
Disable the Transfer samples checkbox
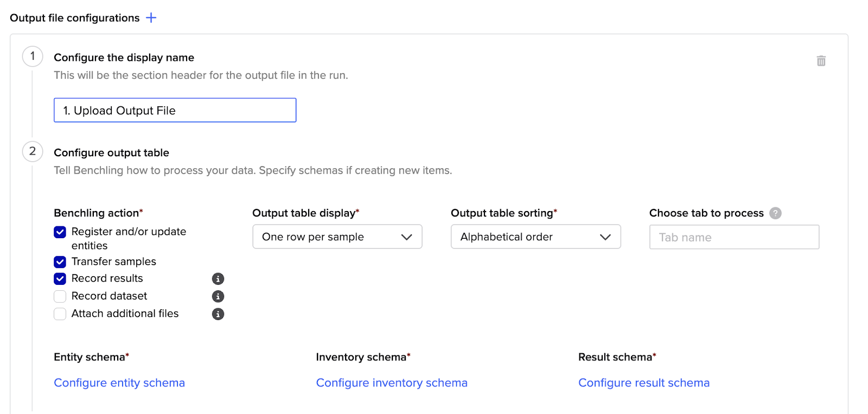tap(60, 262)
